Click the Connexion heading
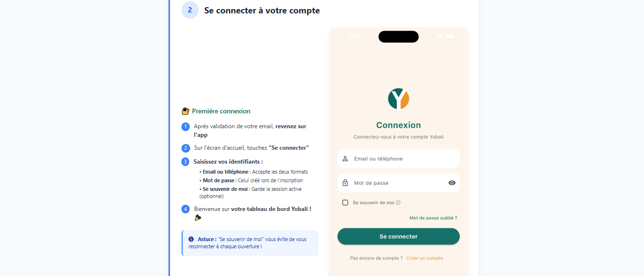The width and height of the screenshot is (644, 276). click(398, 125)
